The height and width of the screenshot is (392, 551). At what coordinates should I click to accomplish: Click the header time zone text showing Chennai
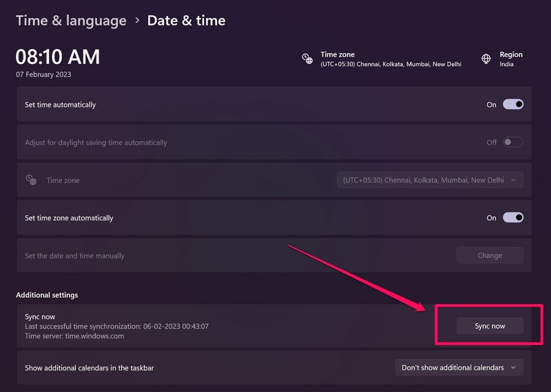coord(391,64)
